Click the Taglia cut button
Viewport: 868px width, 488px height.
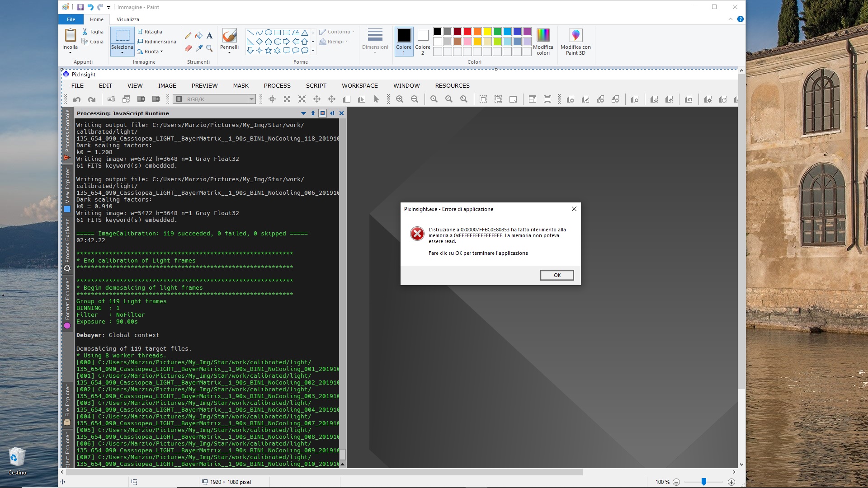[93, 32]
